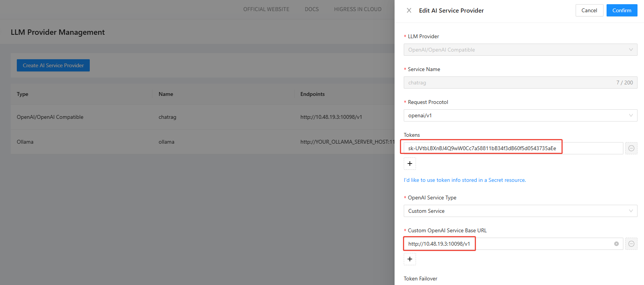Select the chatrag provider row
This screenshot has width=644, height=285.
tap(167, 117)
